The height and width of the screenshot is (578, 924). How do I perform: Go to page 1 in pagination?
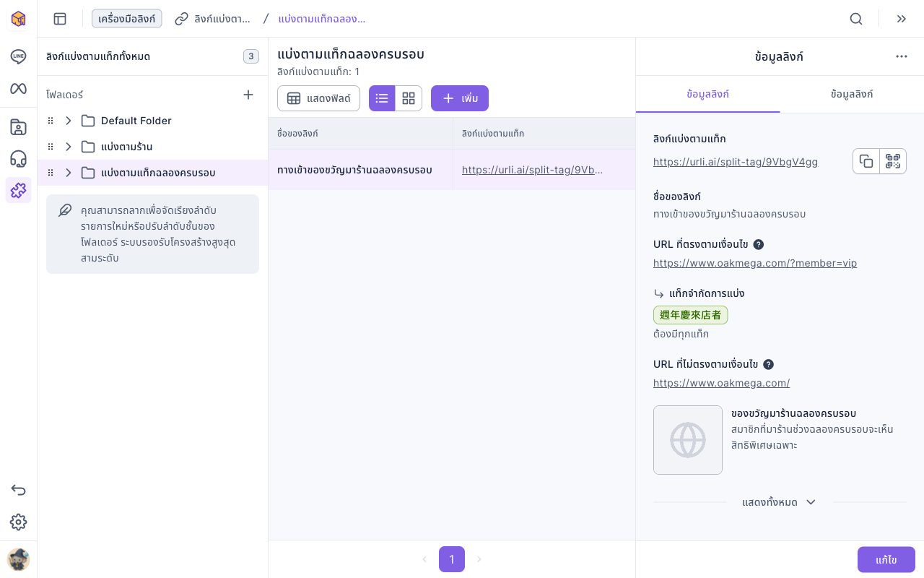point(452,559)
